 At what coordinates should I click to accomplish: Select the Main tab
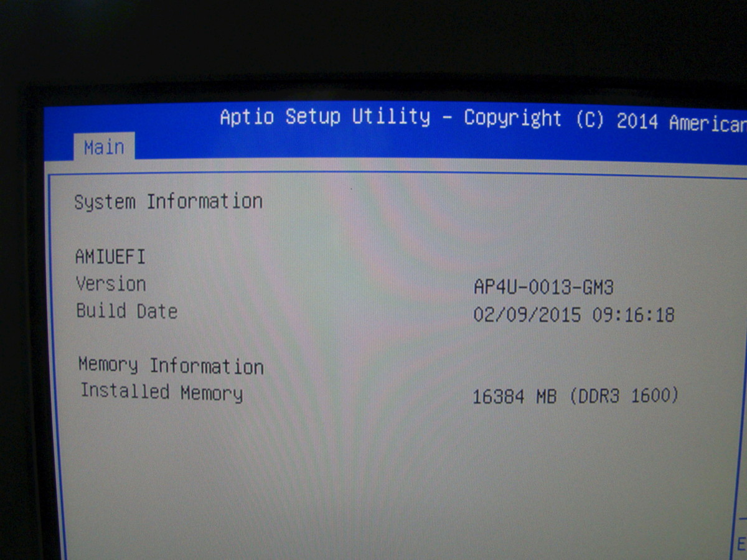104,147
